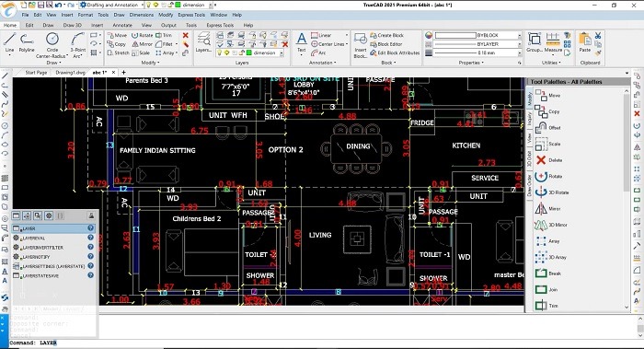Open the Array dropdown arrow
Screen dimensions: 644x349
coord(177,53)
